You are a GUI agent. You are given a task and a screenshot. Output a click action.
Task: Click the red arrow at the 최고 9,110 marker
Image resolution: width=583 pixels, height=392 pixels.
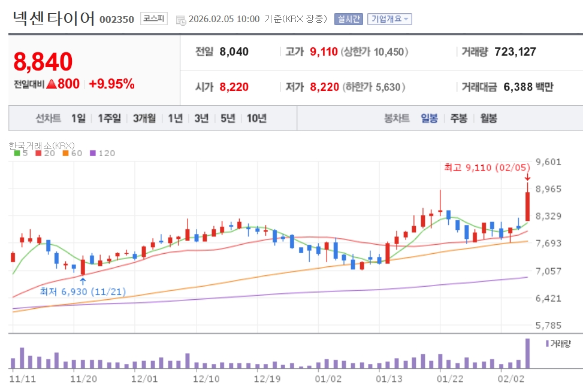tap(527, 177)
